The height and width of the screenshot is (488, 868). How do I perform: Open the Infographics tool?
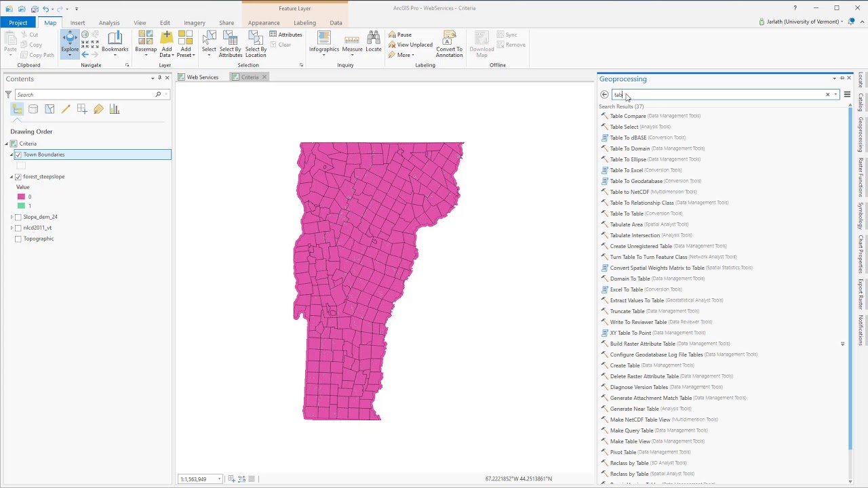(324, 43)
